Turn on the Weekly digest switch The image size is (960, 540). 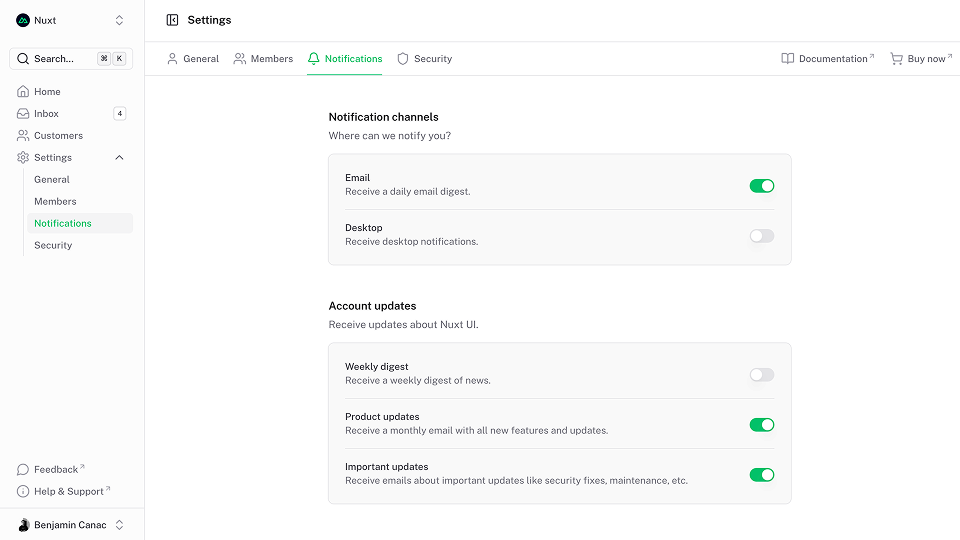tap(762, 375)
